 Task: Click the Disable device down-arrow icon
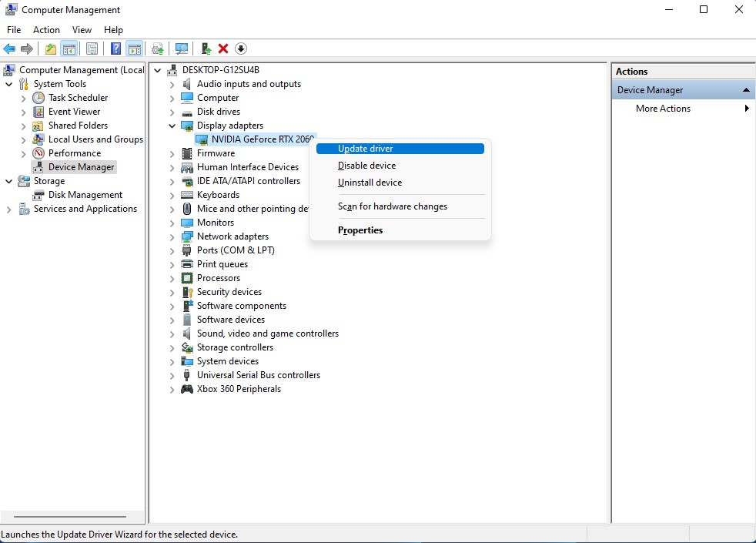click(x=241, y=49)
